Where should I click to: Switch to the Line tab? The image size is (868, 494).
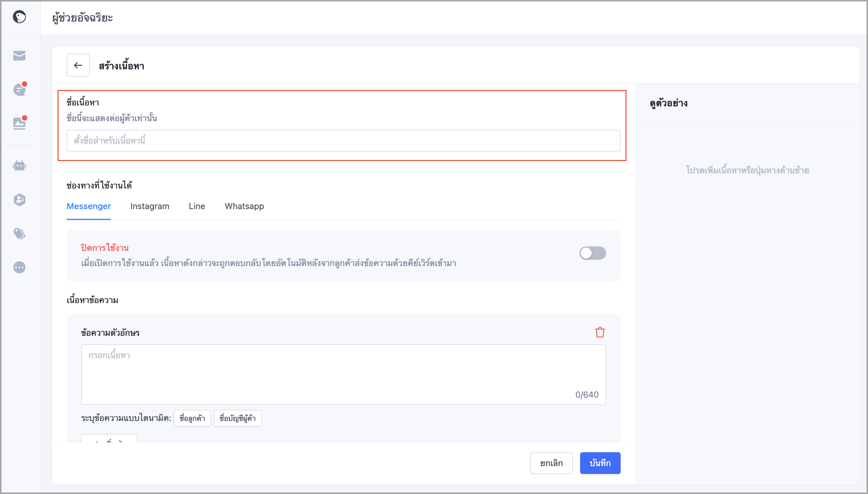197,206
